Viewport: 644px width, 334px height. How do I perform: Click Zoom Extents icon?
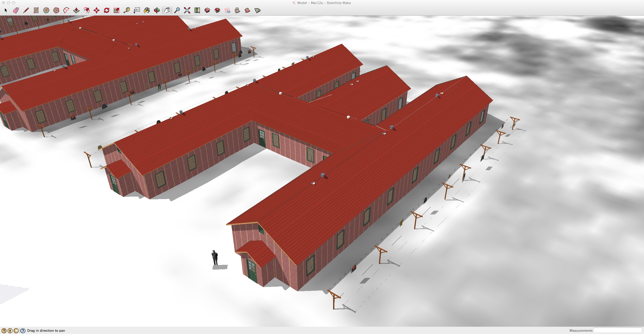pos(187,10)
